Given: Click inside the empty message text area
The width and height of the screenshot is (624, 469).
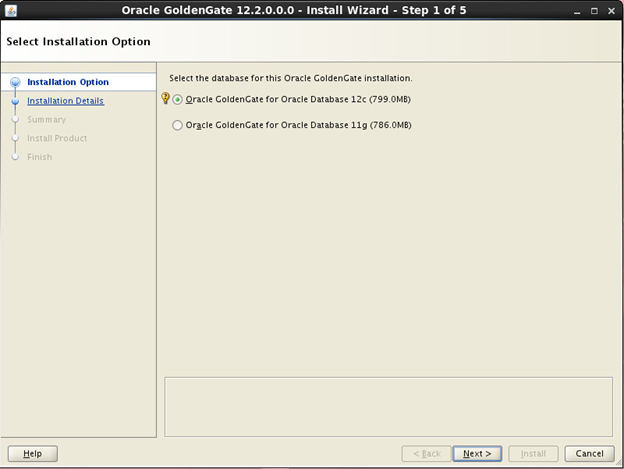Looking at the screenshot, I should click(x=388, y=407).
